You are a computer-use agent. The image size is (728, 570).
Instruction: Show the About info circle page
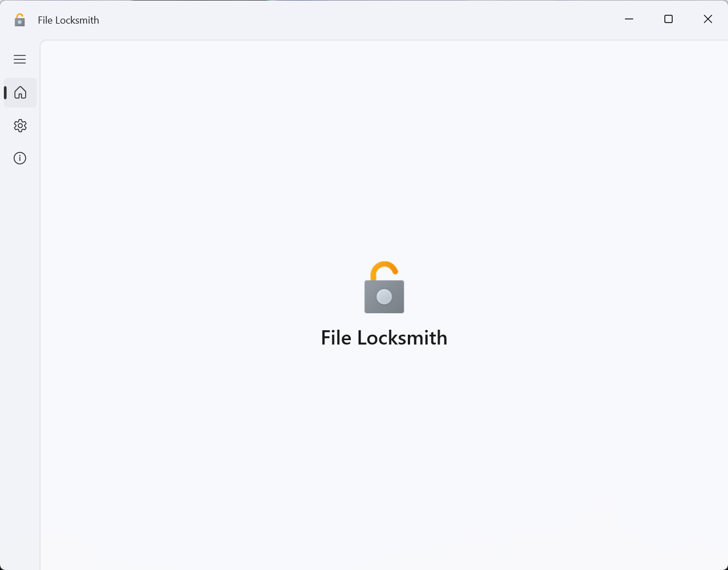pyautogui.click(x=20, y=159)
